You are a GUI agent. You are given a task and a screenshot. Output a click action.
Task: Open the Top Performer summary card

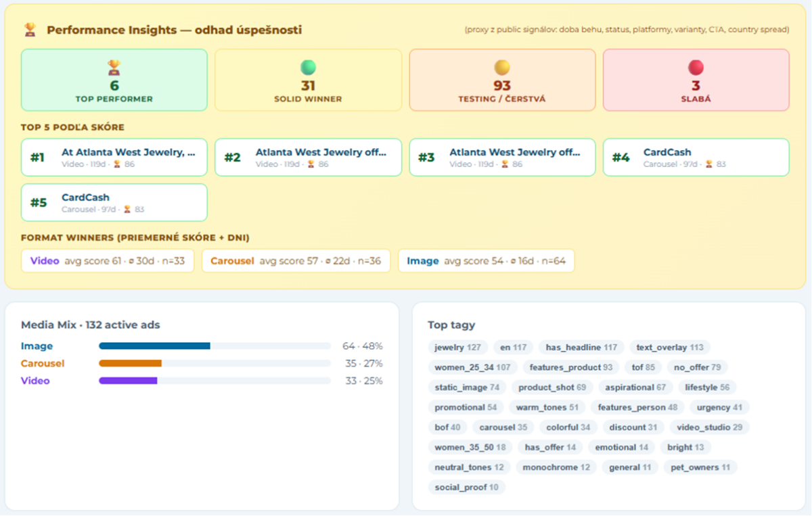point(114,80)
